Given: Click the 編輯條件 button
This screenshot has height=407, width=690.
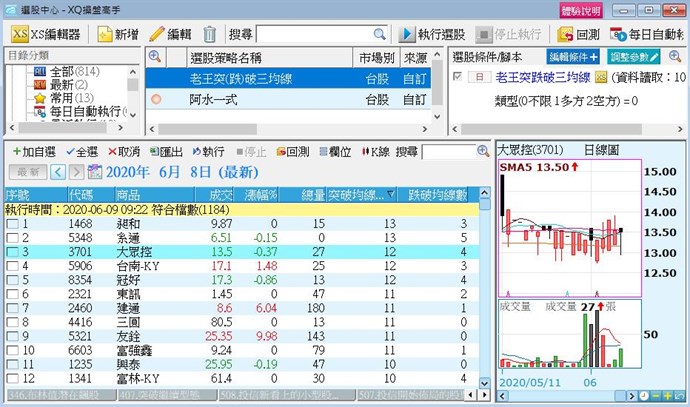Looking at the screenshot, I should [x=578, y=56].
